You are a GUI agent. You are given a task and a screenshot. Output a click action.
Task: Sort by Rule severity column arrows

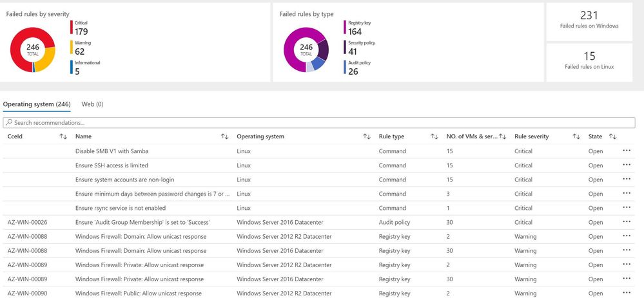[x=577, y=136]
